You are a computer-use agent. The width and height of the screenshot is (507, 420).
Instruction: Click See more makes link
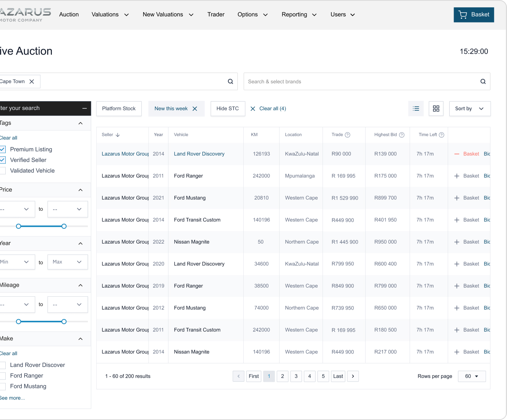coord(12,398)
